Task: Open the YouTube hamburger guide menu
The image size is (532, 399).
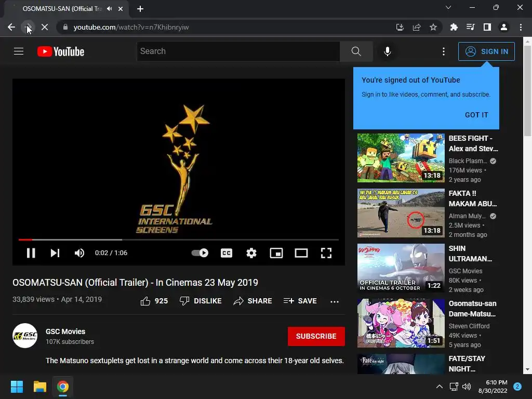Action: pyautogui.click(x=19, y=51)
